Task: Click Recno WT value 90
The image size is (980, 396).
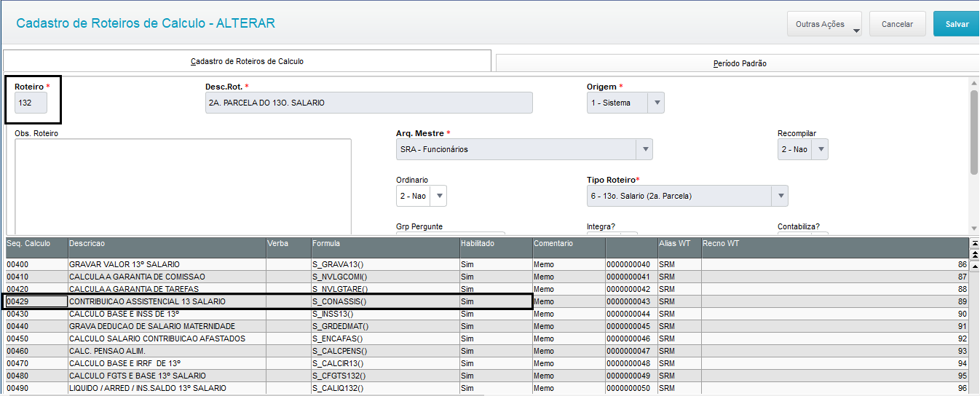Action: (835, 314)
